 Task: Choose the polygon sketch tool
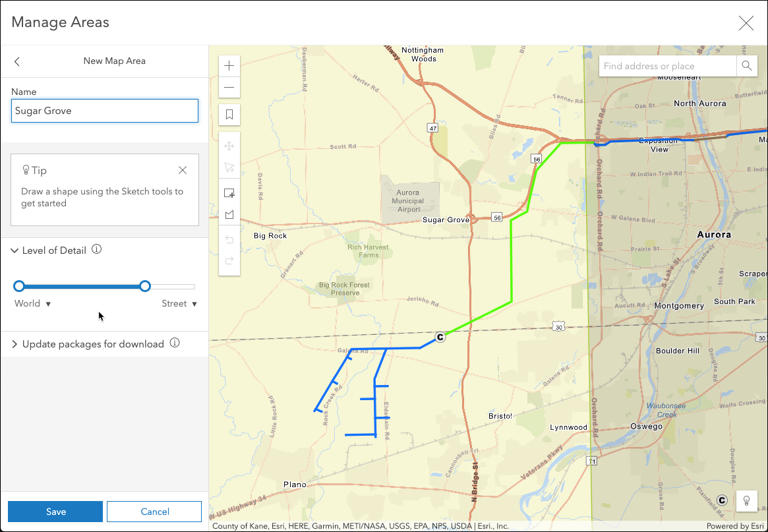point(229,214)
